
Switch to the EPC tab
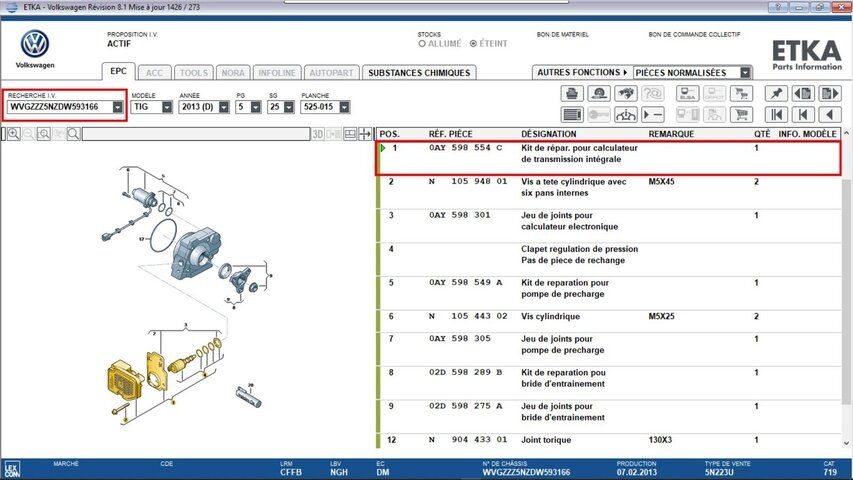tap(119, 71)
